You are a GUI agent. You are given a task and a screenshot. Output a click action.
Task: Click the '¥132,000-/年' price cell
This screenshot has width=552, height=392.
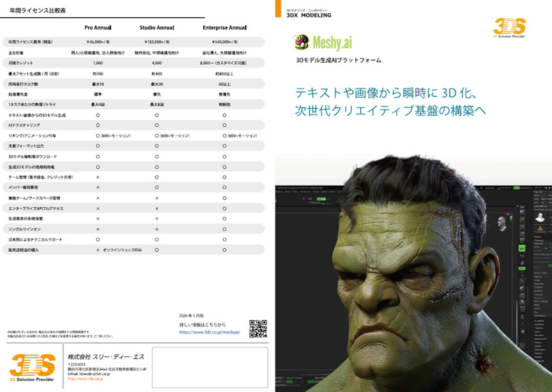156,42
